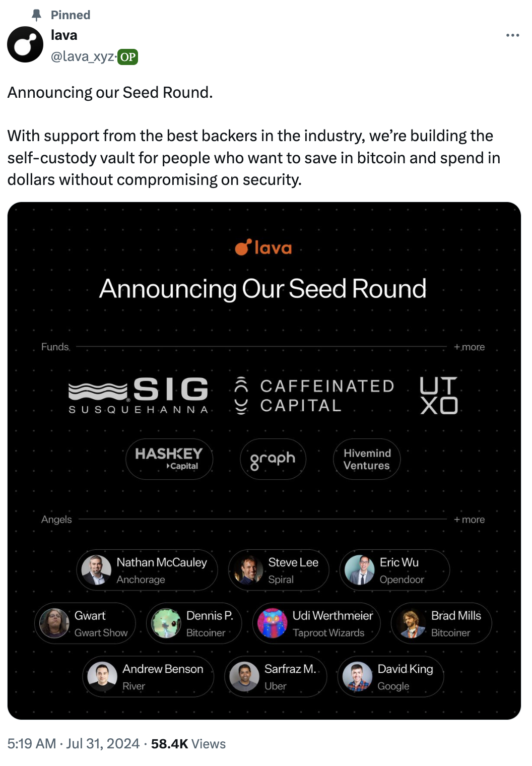Click the Caffeinated Capital logo
The height and width of the screenshot is (766, 532).
click(x=314, y=396)
